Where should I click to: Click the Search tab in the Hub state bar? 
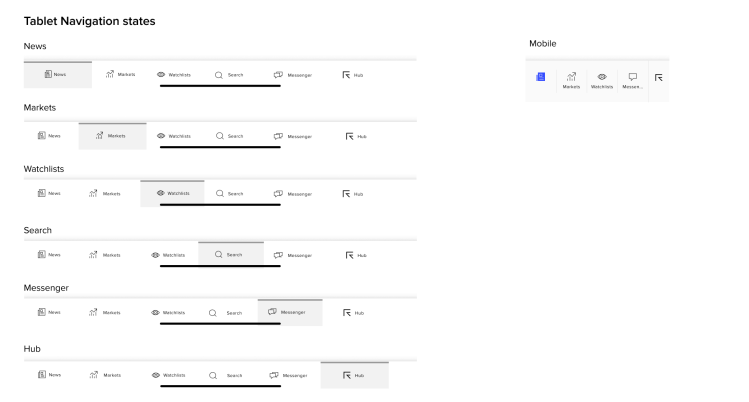point(226,375)
